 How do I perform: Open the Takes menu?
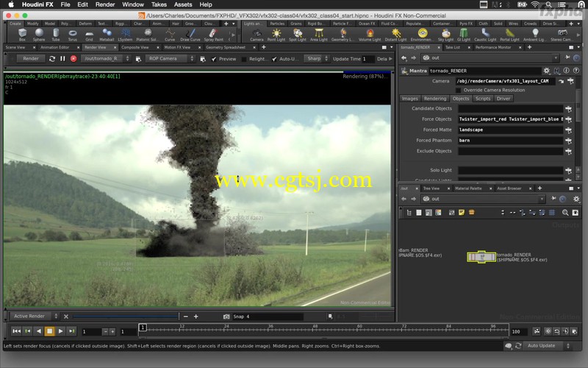coord(159,4)
